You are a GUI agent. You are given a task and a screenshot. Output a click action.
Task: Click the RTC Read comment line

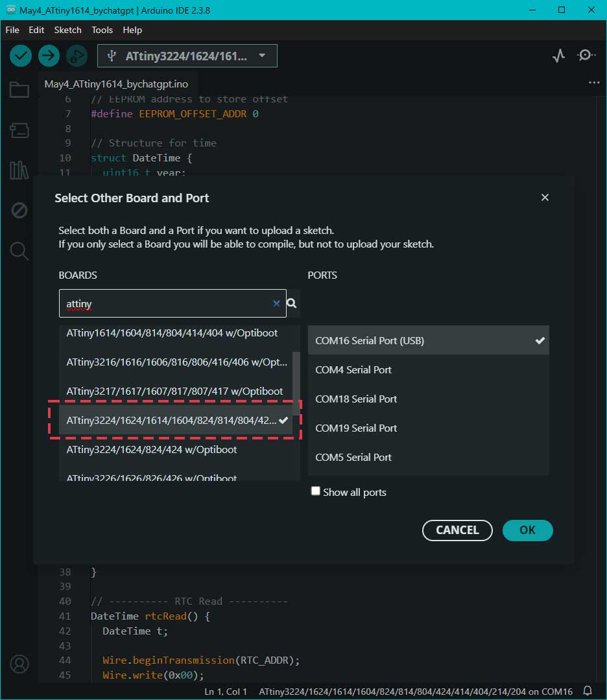pos(189,601)
